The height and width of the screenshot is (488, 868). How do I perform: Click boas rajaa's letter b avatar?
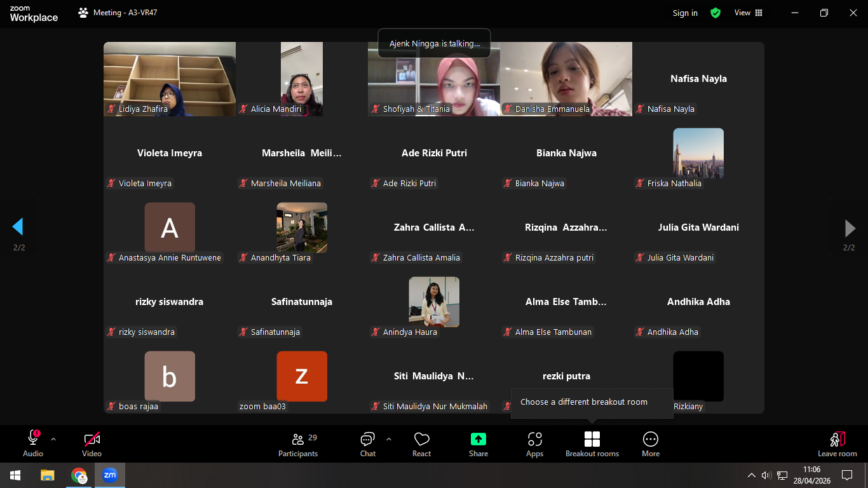point(170,376)
